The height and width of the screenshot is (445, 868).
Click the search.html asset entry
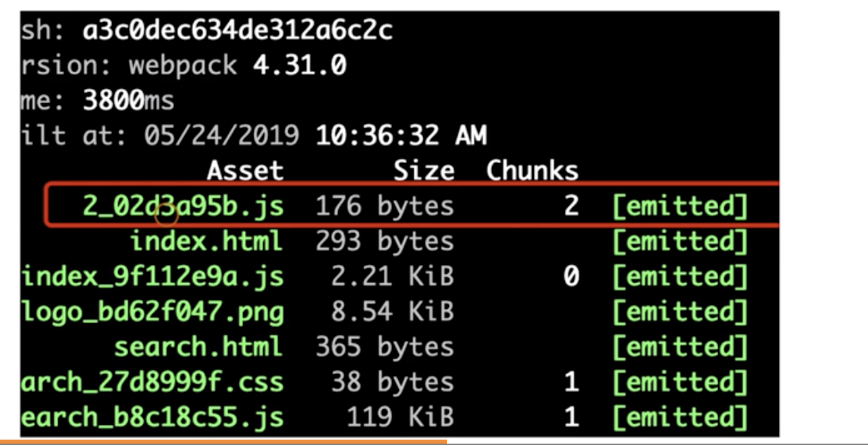tap(198, 347)
